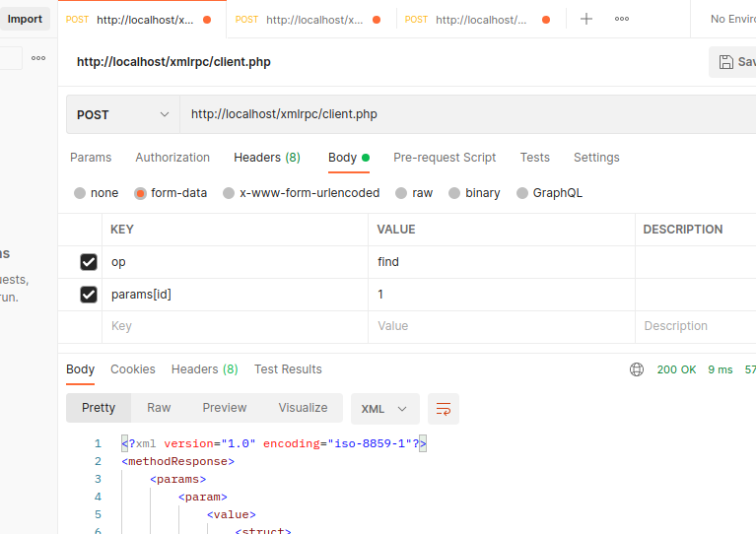Open the tab options ellipsis menu

click(622, 19)
